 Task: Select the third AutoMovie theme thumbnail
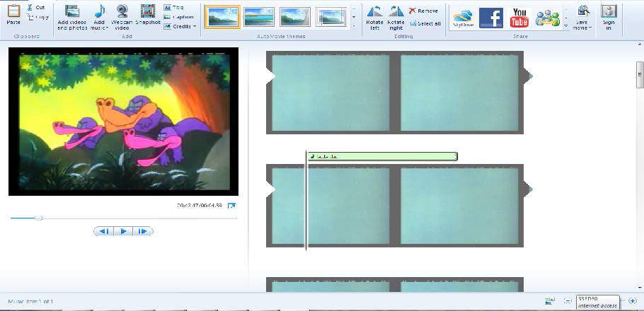(295, 17)
